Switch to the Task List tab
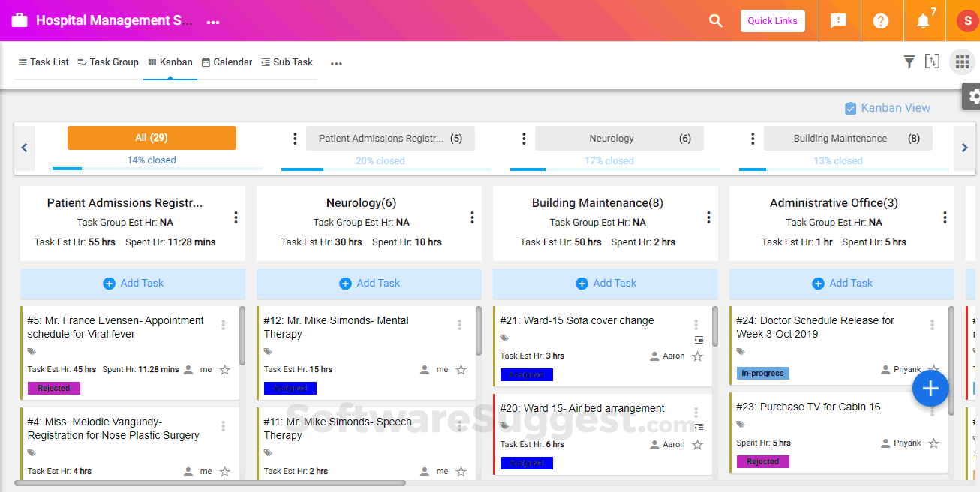This screenshot has width=980, height=492. coord(44,62)
